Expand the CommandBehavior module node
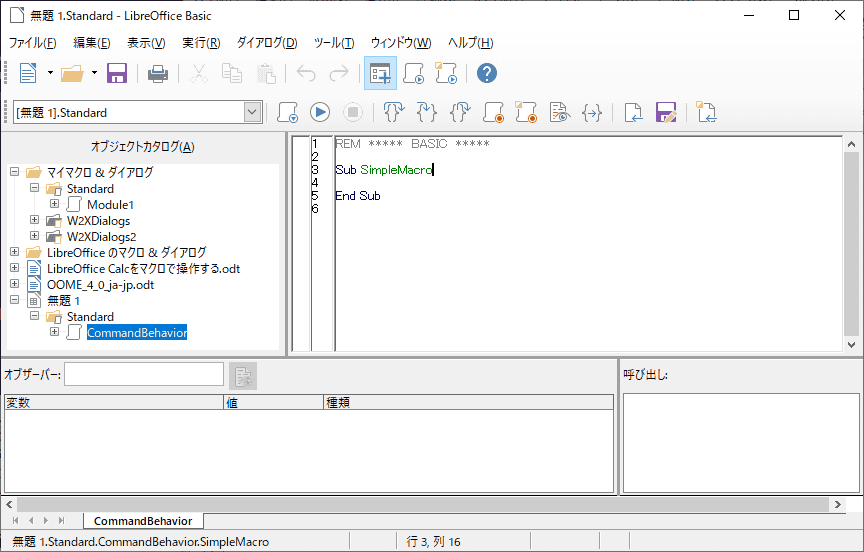Viewport: 864px width, 552px height. [x=55, y=331]
